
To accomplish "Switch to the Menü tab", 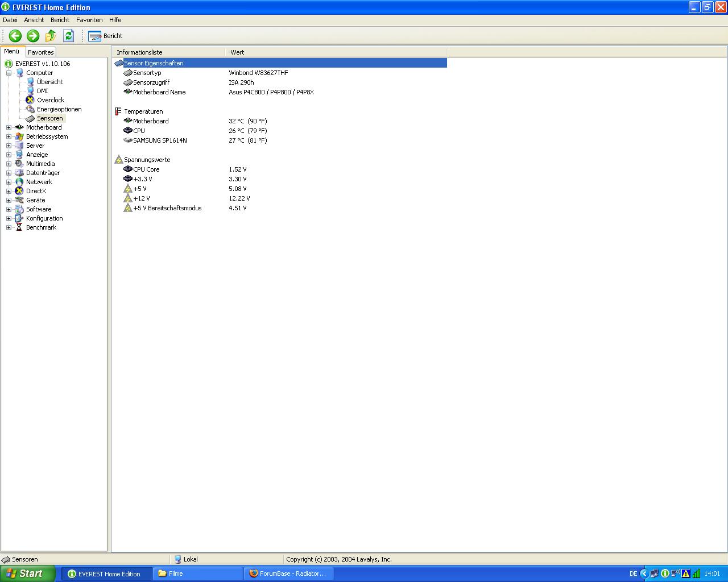I will click(12, 51).
